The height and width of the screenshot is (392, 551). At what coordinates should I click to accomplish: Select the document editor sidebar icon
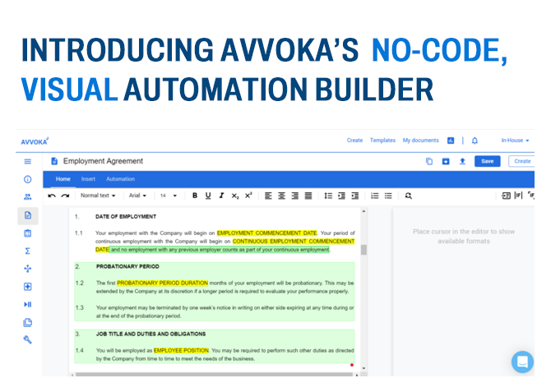(28, 215)
